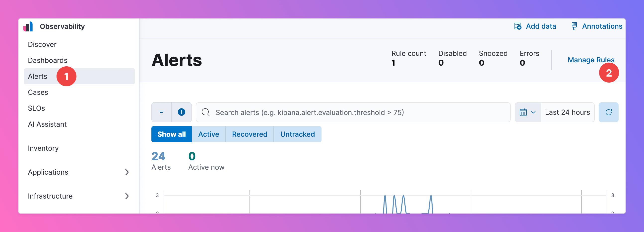Screen dimensions: 644x232
Task: Click the Add data icon
Action: [518, 26]
